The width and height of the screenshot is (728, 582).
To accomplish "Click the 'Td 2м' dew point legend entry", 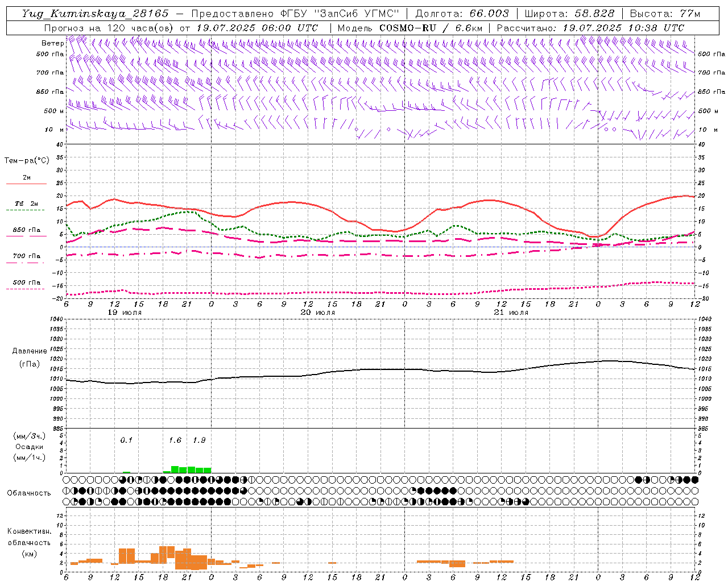I will click(x=26, y=203).
